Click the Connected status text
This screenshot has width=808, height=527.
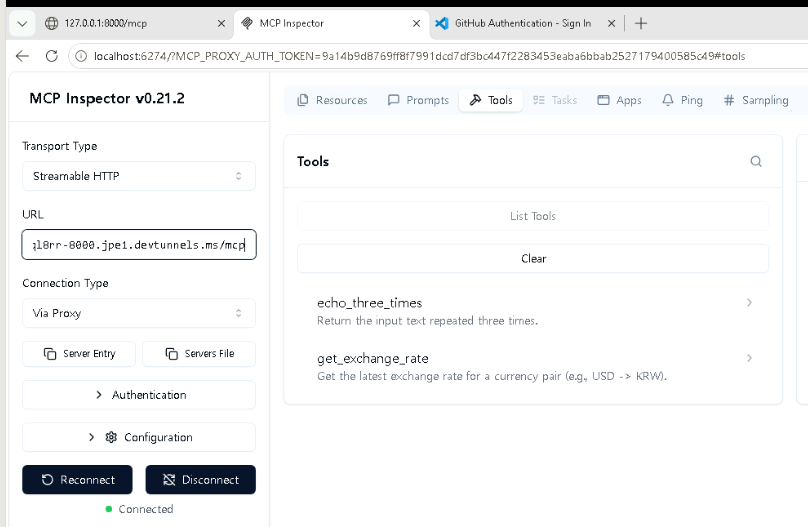(146, 509)
